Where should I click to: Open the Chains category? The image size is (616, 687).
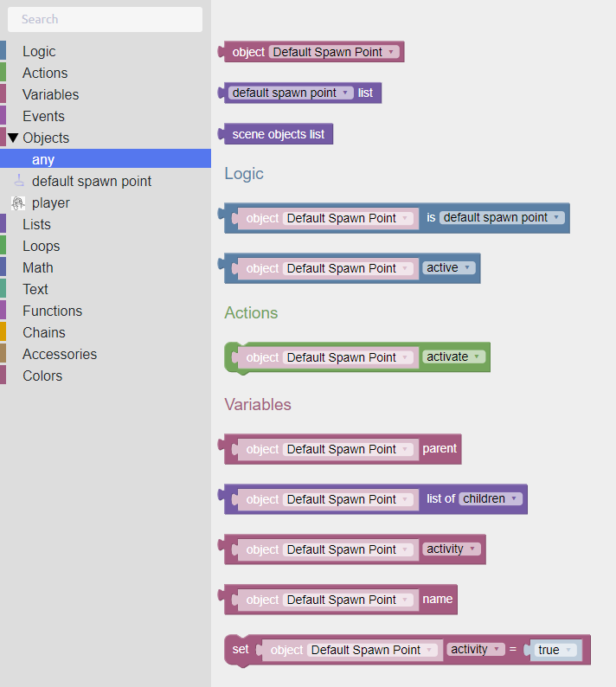[43, 332]
